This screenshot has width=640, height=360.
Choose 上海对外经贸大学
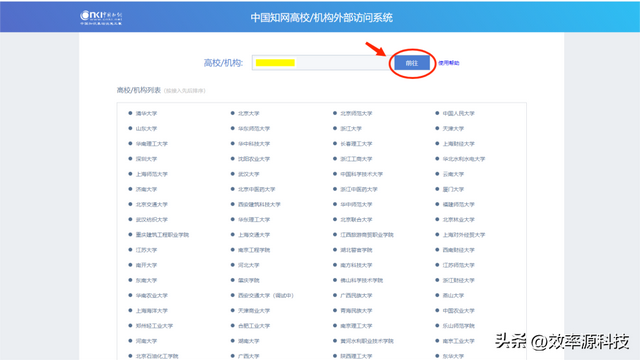click(464, 235)
